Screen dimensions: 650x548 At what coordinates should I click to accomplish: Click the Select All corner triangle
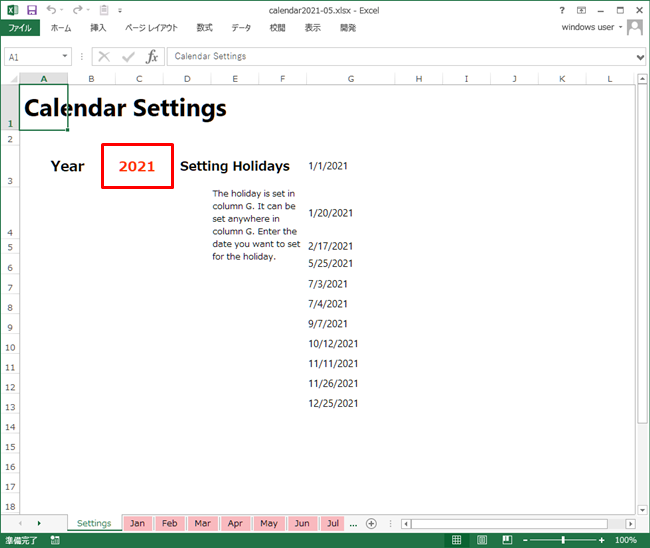[x=11, y=78]
